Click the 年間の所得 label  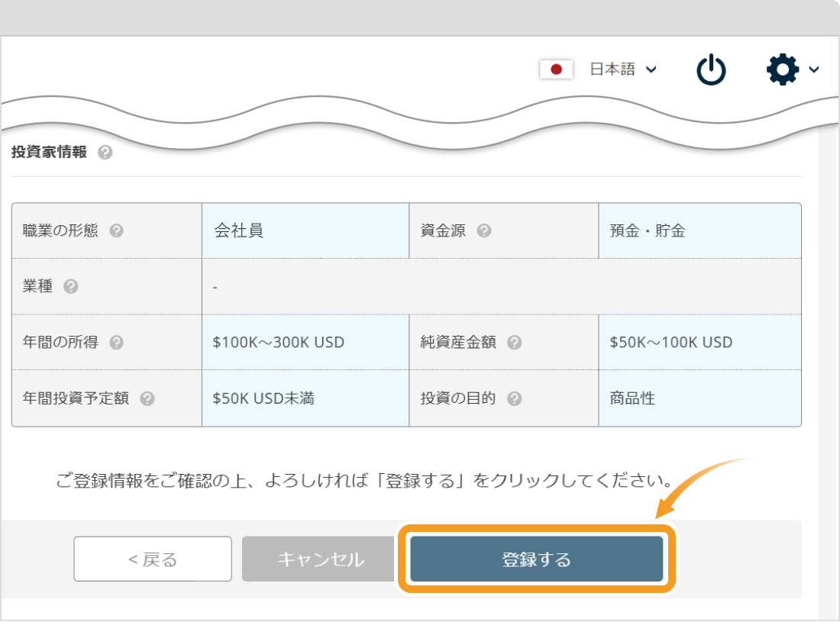(60, 342)
